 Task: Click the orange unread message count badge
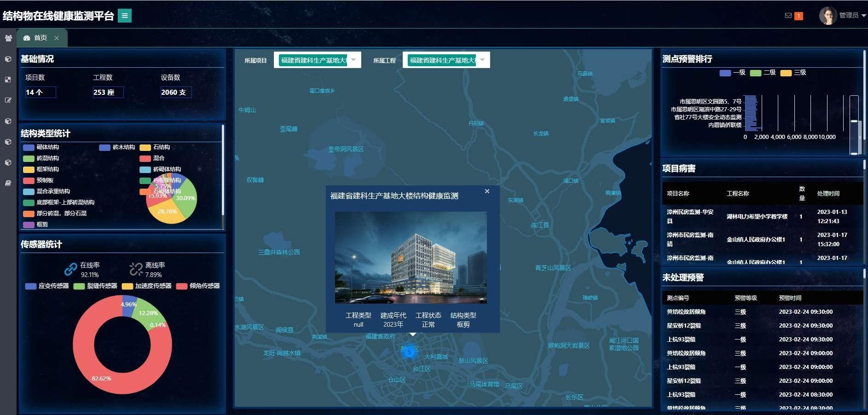coord(799,16)
